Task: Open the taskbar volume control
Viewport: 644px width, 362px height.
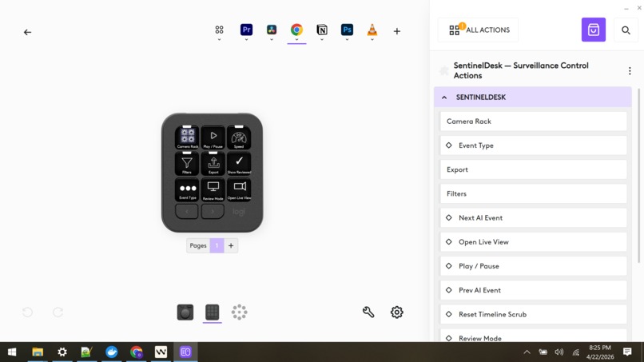Action: click(x=559, y=352)
